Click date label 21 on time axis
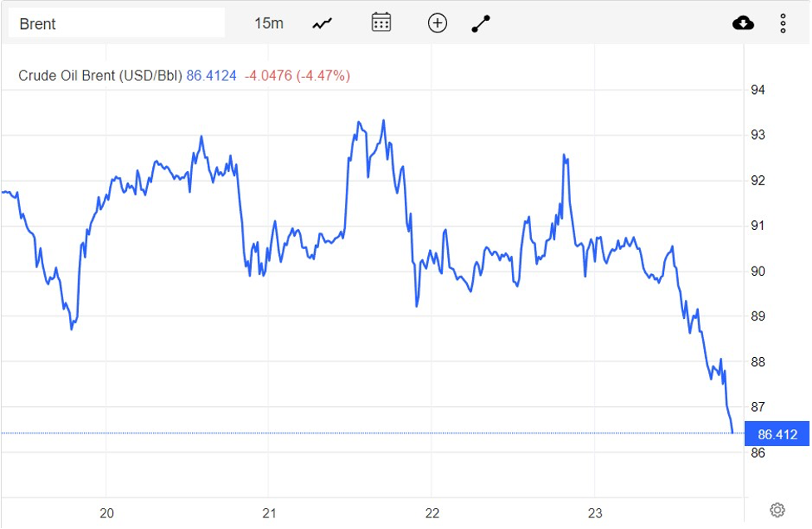Screen dimensions: 812x529 point(269,513)
